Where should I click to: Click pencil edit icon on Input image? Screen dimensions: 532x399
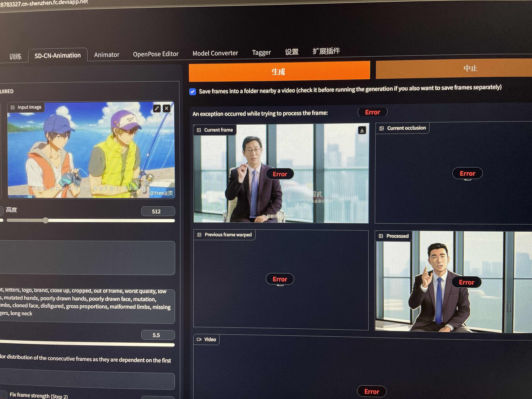[157, 108]
